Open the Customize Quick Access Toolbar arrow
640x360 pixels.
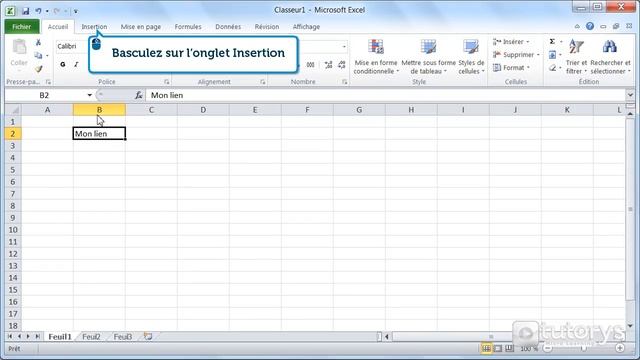76,11
